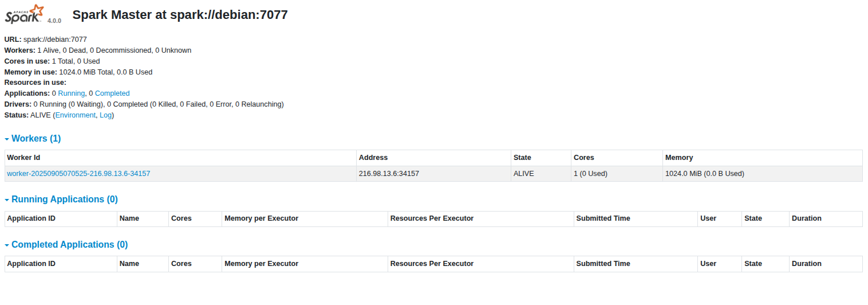Click the Spark version 4.0.0 label
Viewport: 868px width, 305px height.
pyautogui.click(x=54, y=21)
